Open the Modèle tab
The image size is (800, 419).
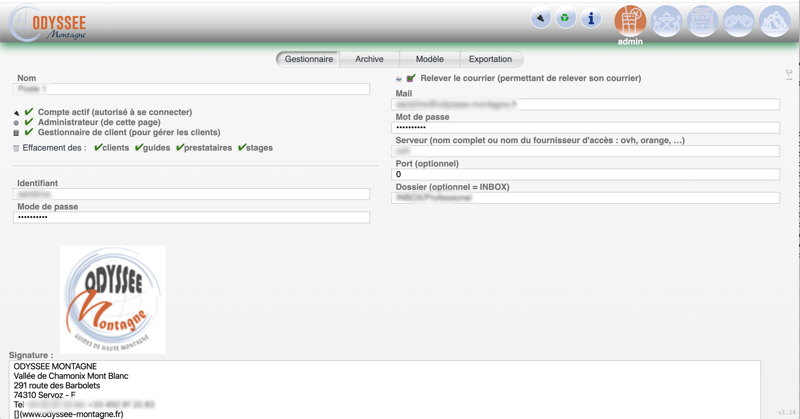tap(429, 59)
